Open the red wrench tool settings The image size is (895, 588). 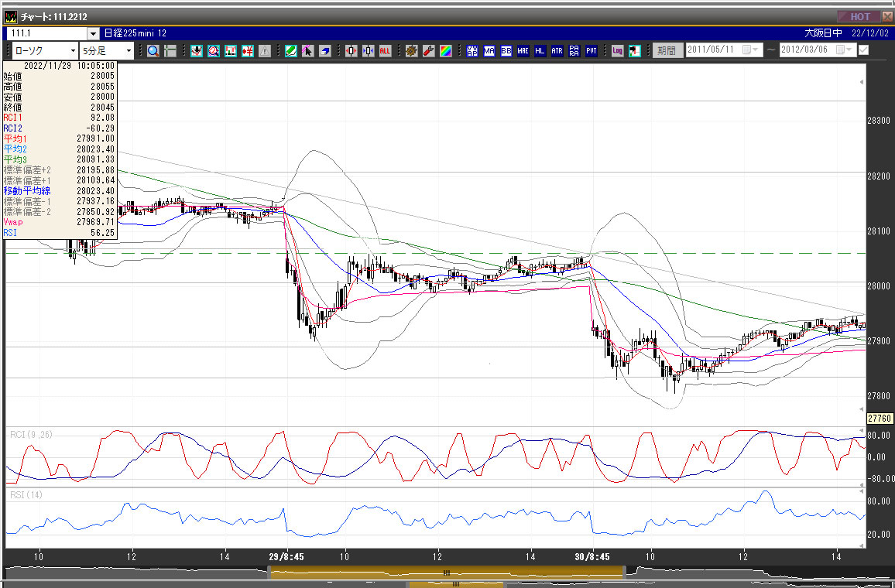429,51
